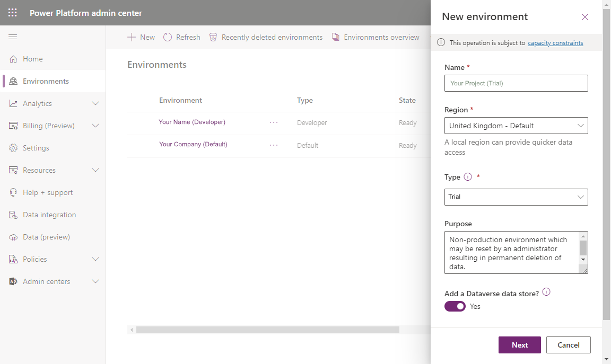Viewport: 611px width, 364px height.
Task: Click the Refresh environments icon
Action: tap(167, 37)
